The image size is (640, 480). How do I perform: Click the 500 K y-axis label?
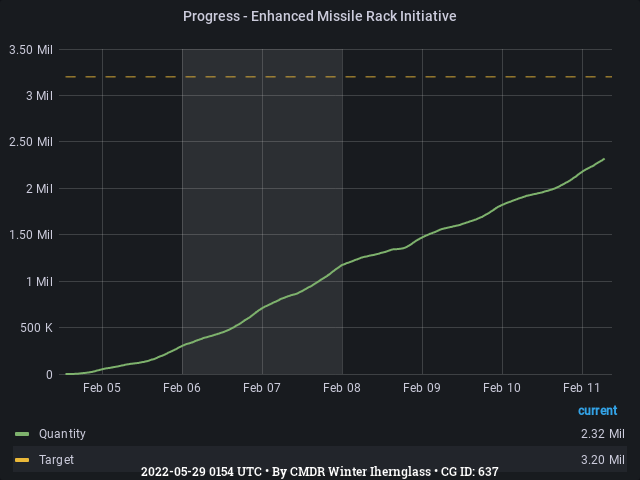(x=37, y=328)
